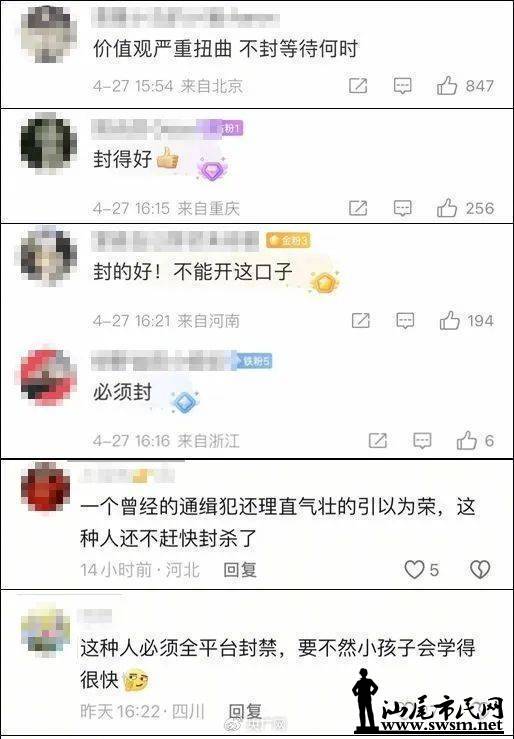Share the comment posted at 15:54

[358, 86]
